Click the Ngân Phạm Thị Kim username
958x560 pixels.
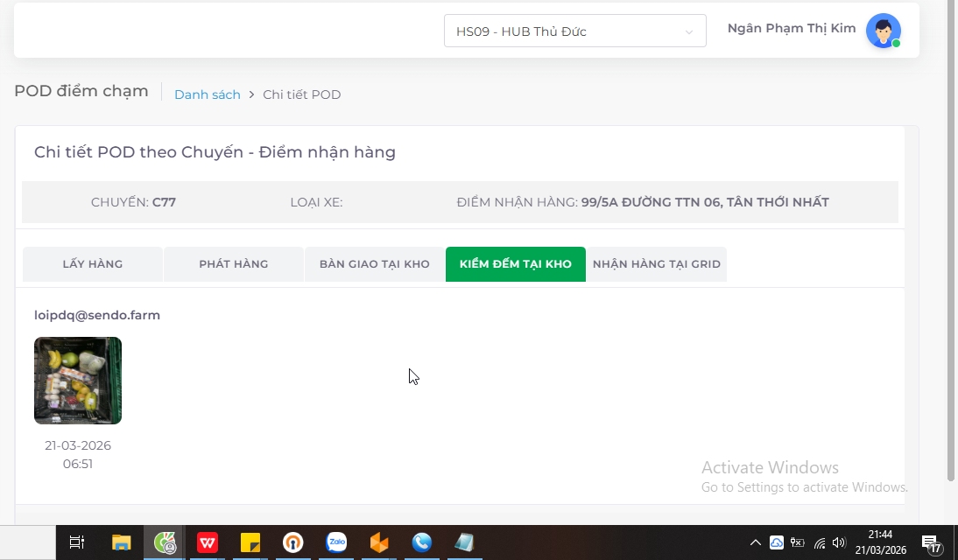click(792, 28)
